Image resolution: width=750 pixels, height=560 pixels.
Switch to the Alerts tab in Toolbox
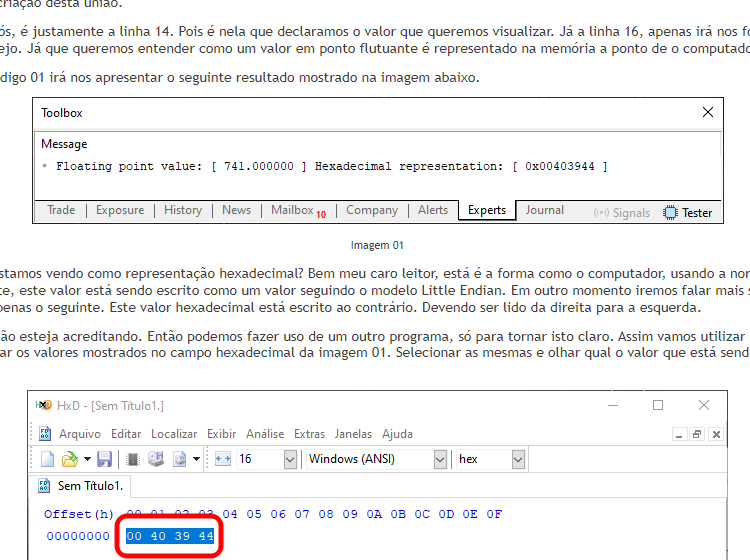click(x=433, y=210)
